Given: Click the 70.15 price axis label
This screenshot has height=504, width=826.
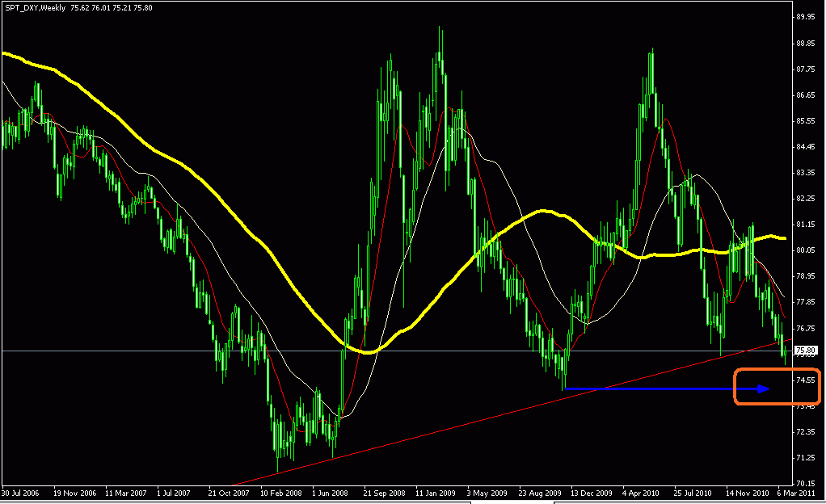Looking at the screenshot, I should pyautogui.click(x=806, y=483).
